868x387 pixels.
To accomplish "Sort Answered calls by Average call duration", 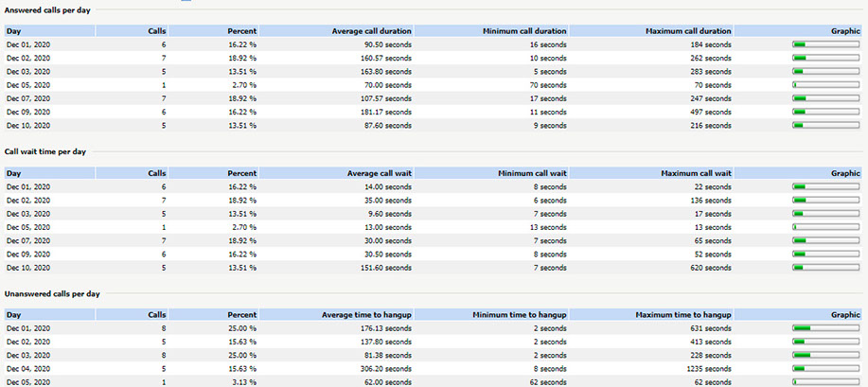I will point(371,31).
